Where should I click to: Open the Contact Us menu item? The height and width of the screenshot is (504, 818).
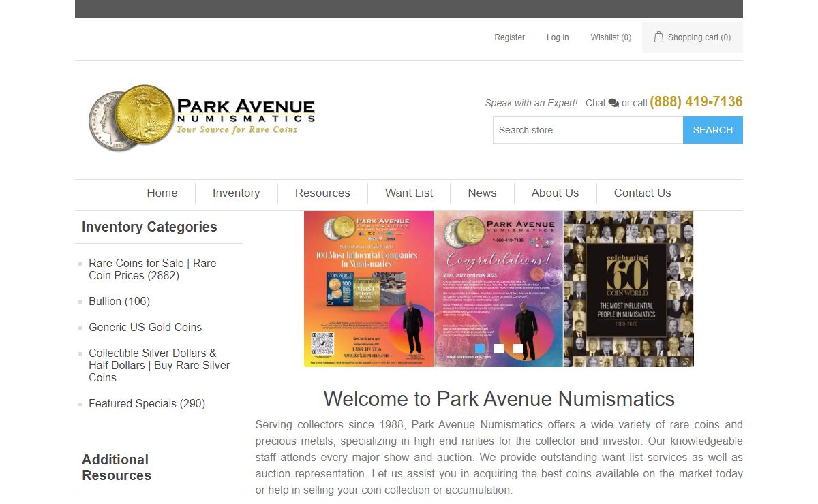pos(642,193)
